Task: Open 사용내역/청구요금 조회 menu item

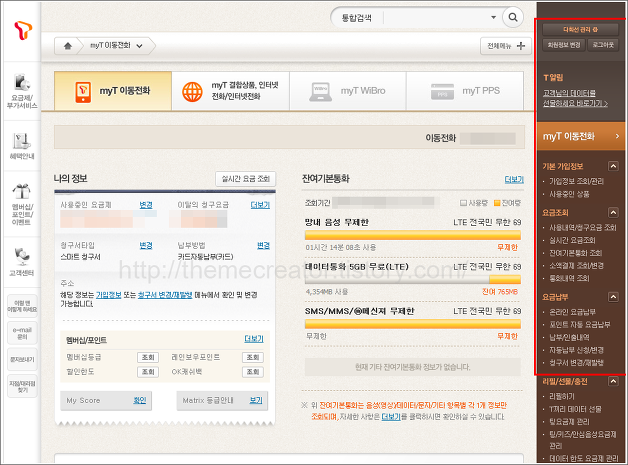Action: (583, 227)
